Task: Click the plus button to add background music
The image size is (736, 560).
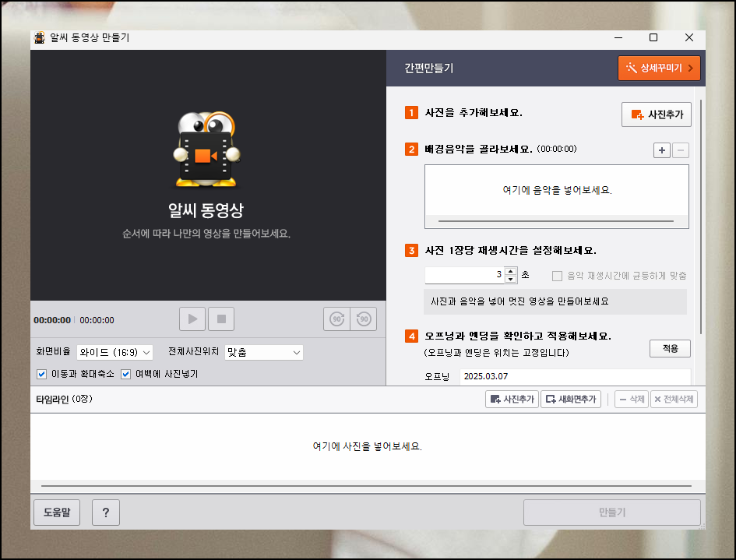Action: click(x=661, y=150)
